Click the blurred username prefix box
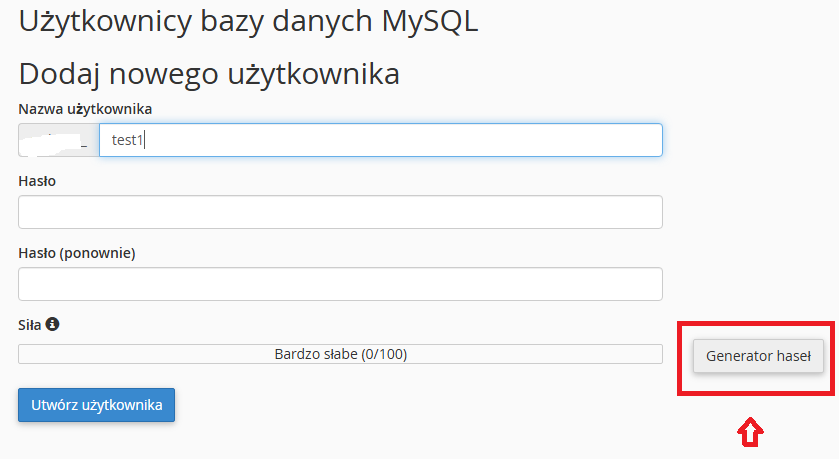Viewport: 839px width, 459px height. [58, 140]
